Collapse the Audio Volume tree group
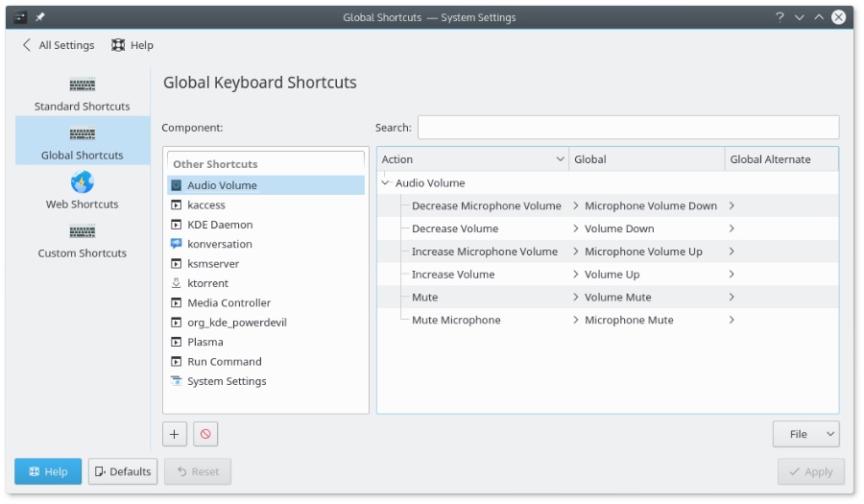This screenshot has width=864, height=504. tap(386, 182)
